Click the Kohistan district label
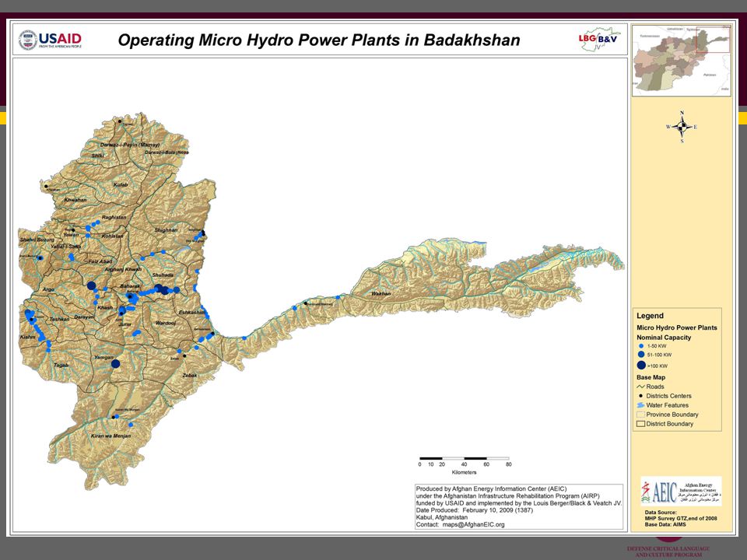747x560 pixels. pyautogui.click(x=112, y=236)
